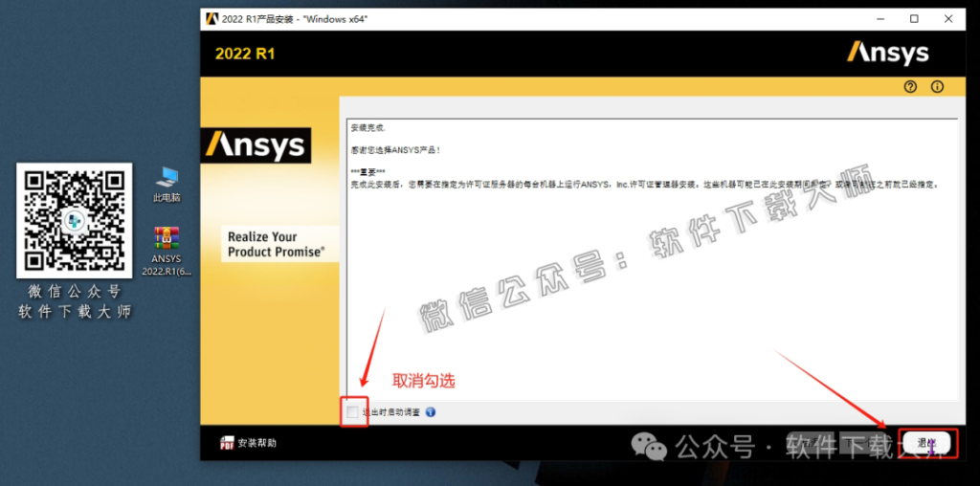Viewport: 980px width, 486px height.
Task: Click the blue info icon beside survey option
Action: click(430, 412)
